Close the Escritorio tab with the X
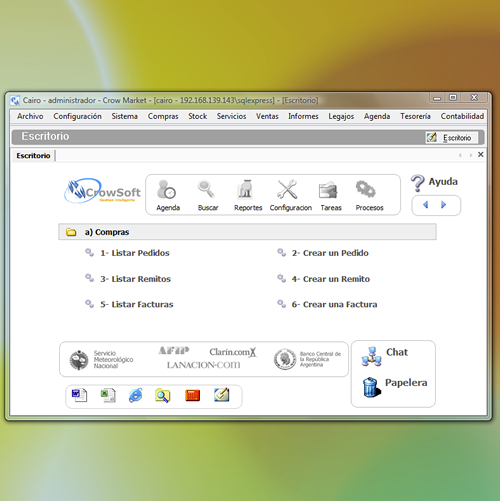Image resolution: width=500 pixels, height=501 pixels. 480,154
